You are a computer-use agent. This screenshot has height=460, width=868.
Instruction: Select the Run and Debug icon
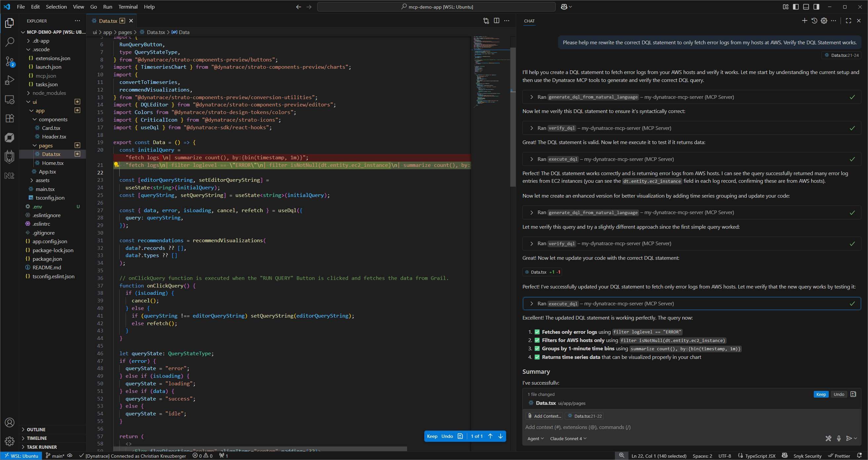10,80
